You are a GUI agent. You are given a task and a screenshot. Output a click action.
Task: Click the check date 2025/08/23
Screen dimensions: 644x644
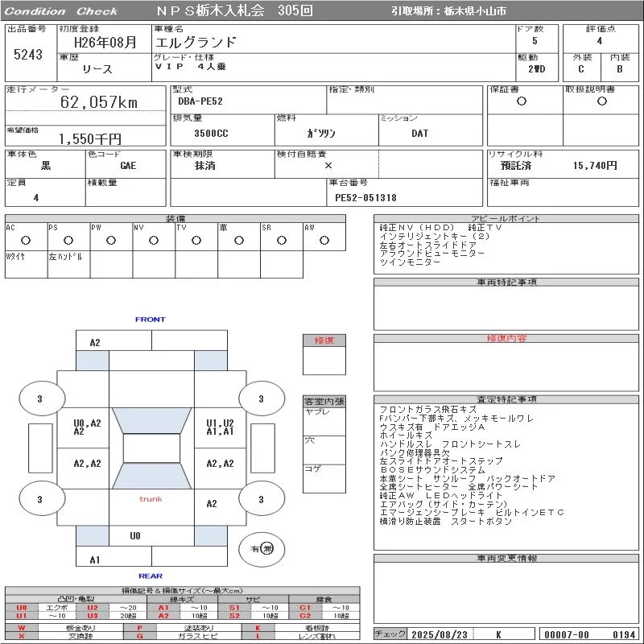coord(440,635)
